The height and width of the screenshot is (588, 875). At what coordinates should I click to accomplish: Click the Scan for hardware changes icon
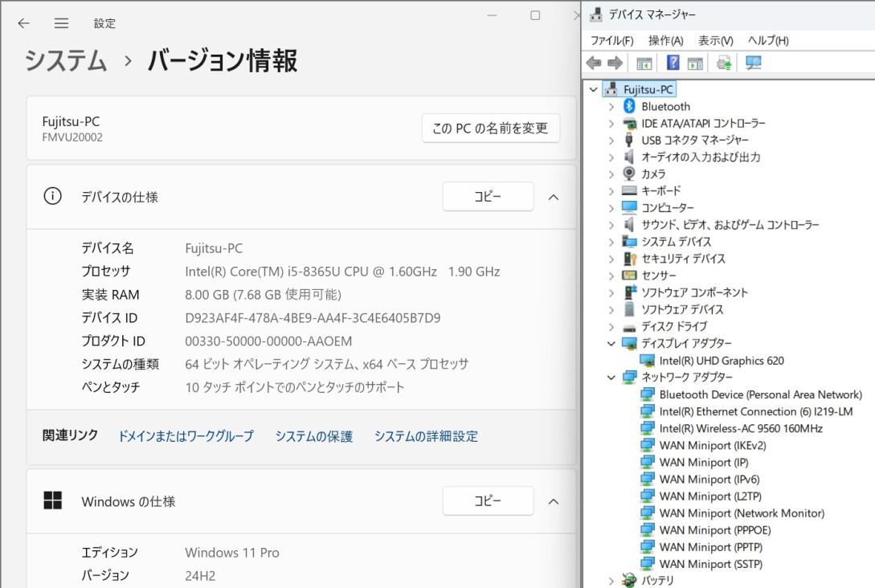tap(754, 63)
